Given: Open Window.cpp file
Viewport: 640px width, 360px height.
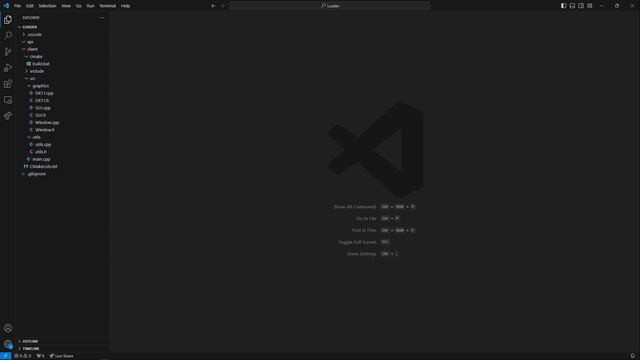Looking at the screenshot, I should point(63,122).
